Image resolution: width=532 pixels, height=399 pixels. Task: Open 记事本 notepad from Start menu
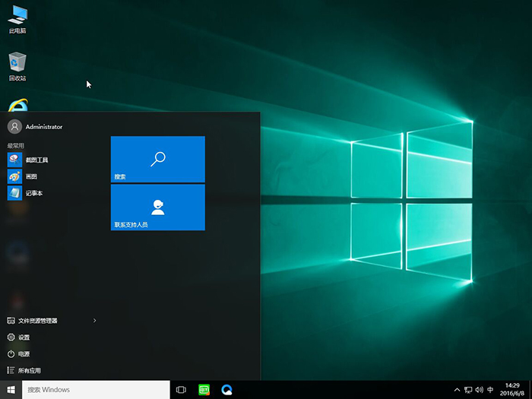33,193
